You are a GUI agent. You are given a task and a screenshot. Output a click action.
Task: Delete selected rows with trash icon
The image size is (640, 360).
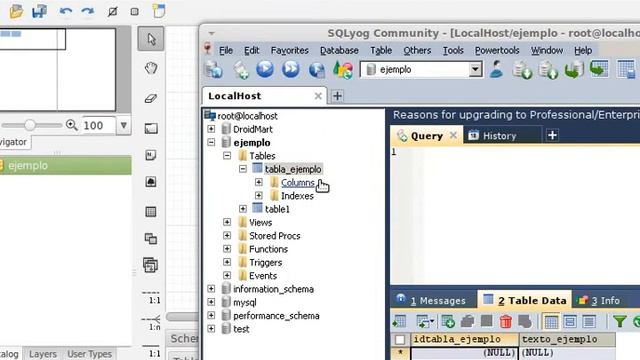click(x=506, y=322)
